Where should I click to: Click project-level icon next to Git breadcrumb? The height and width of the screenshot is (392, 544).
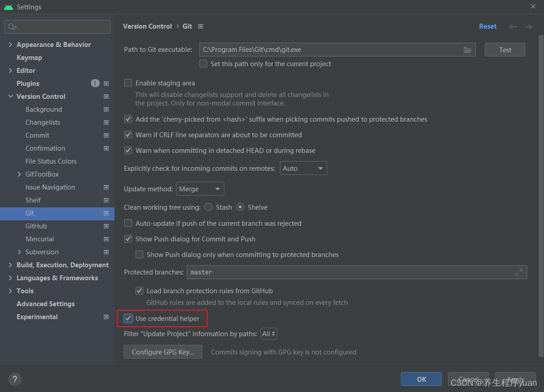[200, 26]
